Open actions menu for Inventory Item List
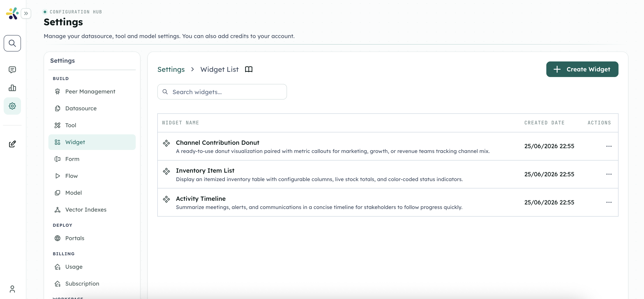 (609, 174)
